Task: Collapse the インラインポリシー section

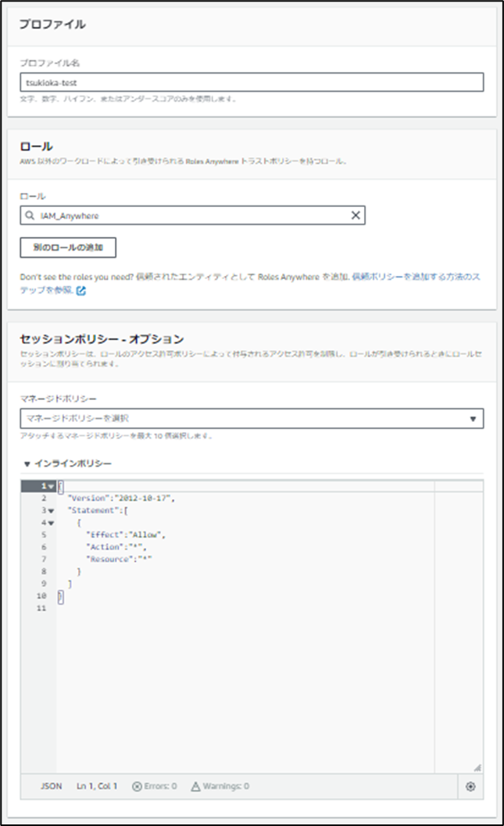Action: point(27,463)
